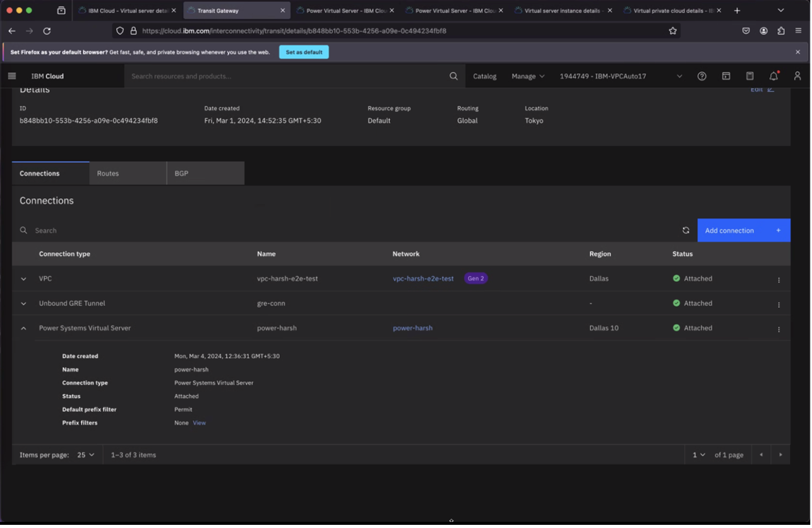The width and height of the screenshot is (812, 528).
Task: Click the Add connection button
Action: pyautogui.click(x=729, y=230)
